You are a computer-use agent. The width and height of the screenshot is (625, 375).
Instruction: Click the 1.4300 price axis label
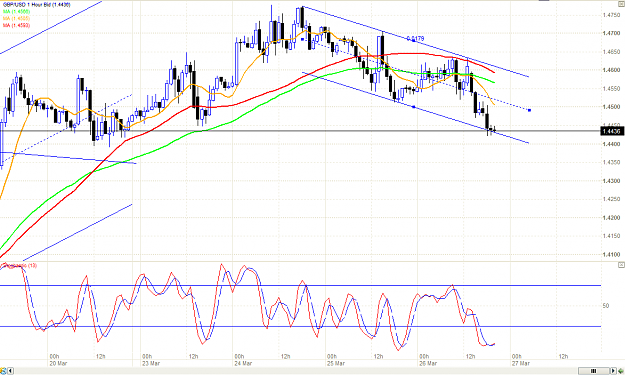coord(611,181)
